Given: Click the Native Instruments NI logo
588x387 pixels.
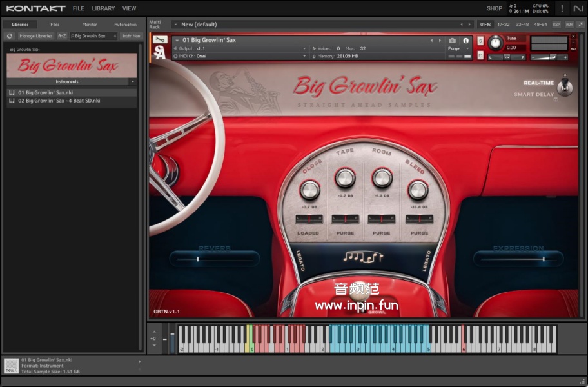Looking at the screenshot, I should (x=578, y=8).
